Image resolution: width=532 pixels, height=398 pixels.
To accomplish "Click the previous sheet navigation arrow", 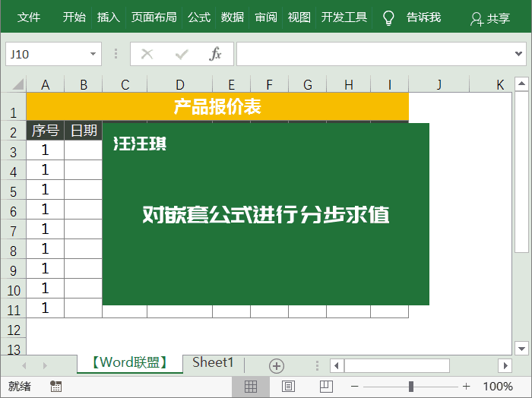I will click(x=24, y=365).
